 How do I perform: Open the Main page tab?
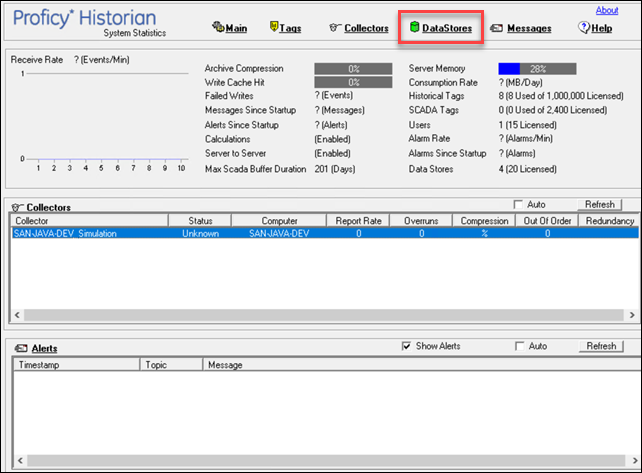pyautogui.click(x=236, y=28)
